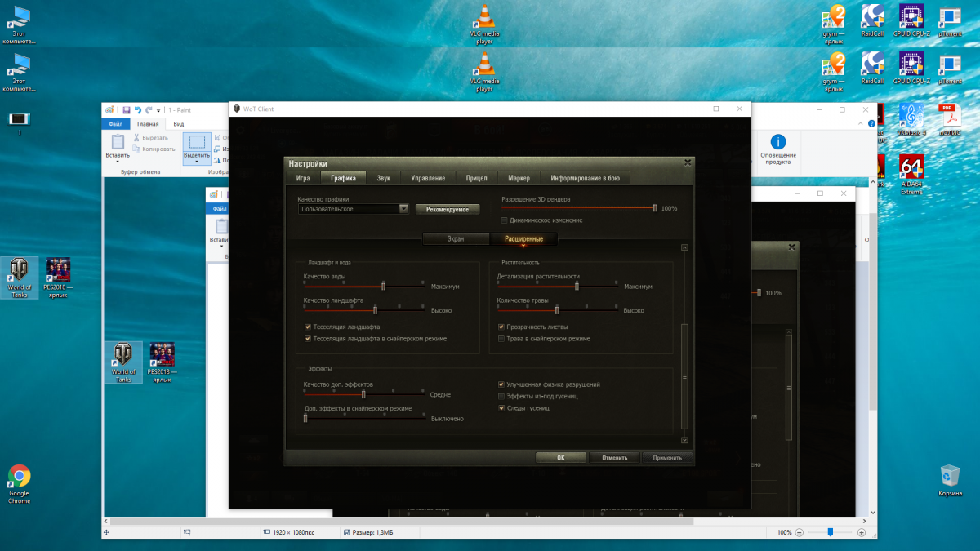Viewport: 980px width, 551px height.
Task: Click the Настройки dialog vertical scrollbar thumb
Action: pyautogui.click(x=685, y=375)
